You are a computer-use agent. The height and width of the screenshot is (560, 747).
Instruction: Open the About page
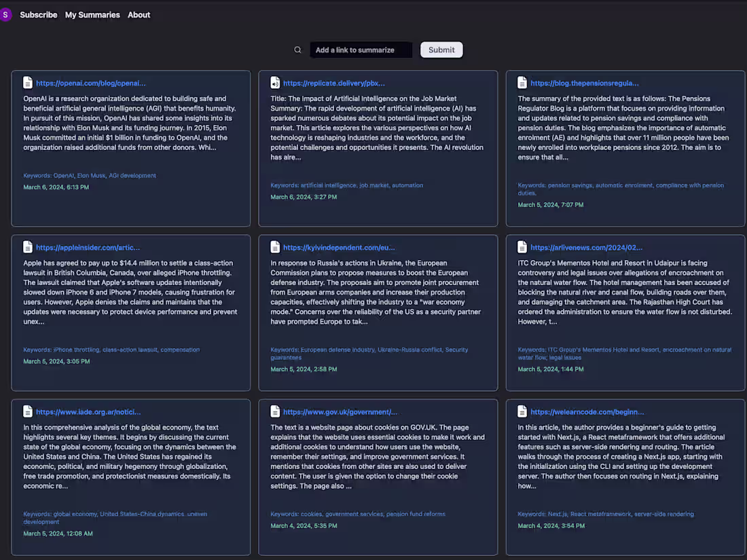(139, 14)
